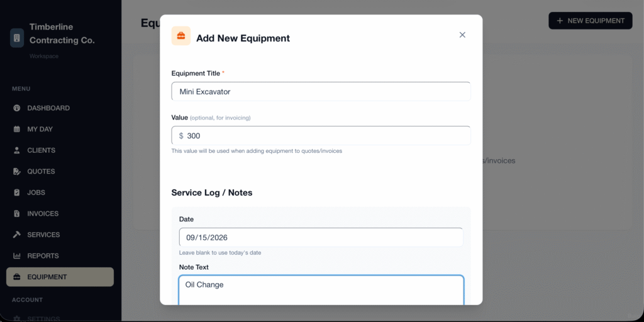This screenshot has width=644, height=322.
Task: Click the Clients person icon
Action: [17, 150]
